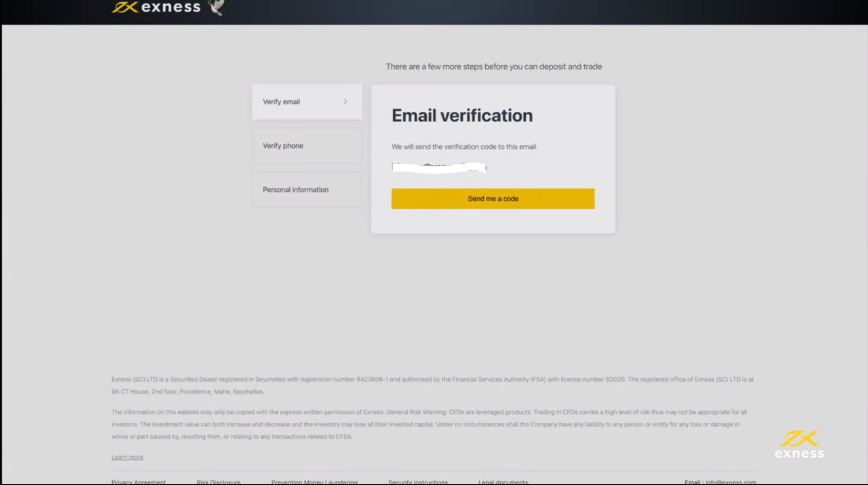
Task: Open the Preventing Money Laundering link
Action: (x=314, y=482)
